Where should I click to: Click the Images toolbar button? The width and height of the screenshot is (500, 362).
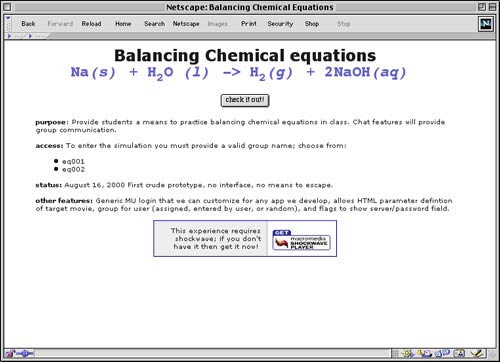coord(218,24)
